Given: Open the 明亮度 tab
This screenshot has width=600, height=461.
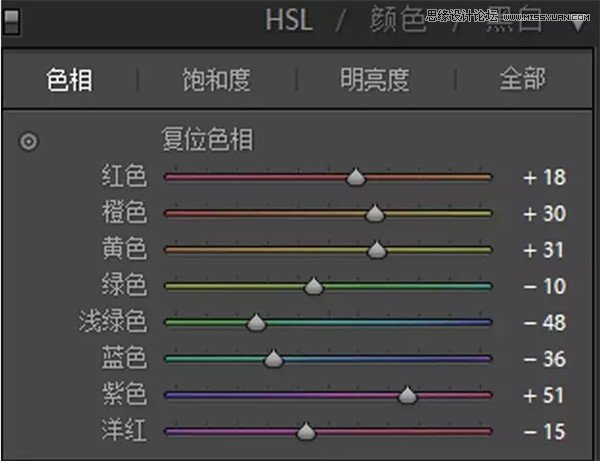Looking at the screenshot, I should (x=375, y=80).
